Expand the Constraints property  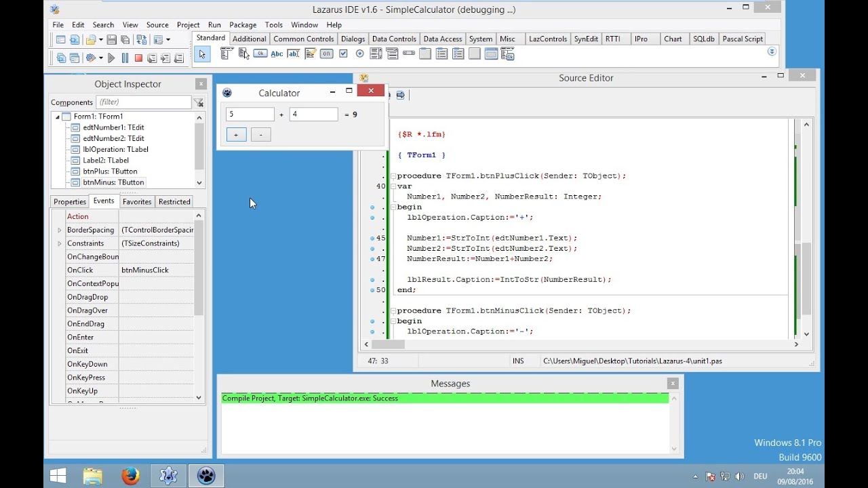(x=60, y=243)
